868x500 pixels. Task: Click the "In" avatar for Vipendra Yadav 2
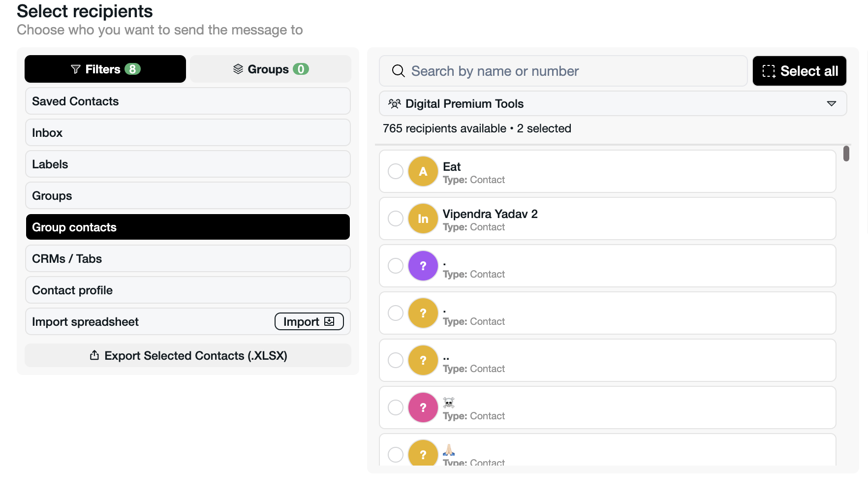[x=423, y=219]
